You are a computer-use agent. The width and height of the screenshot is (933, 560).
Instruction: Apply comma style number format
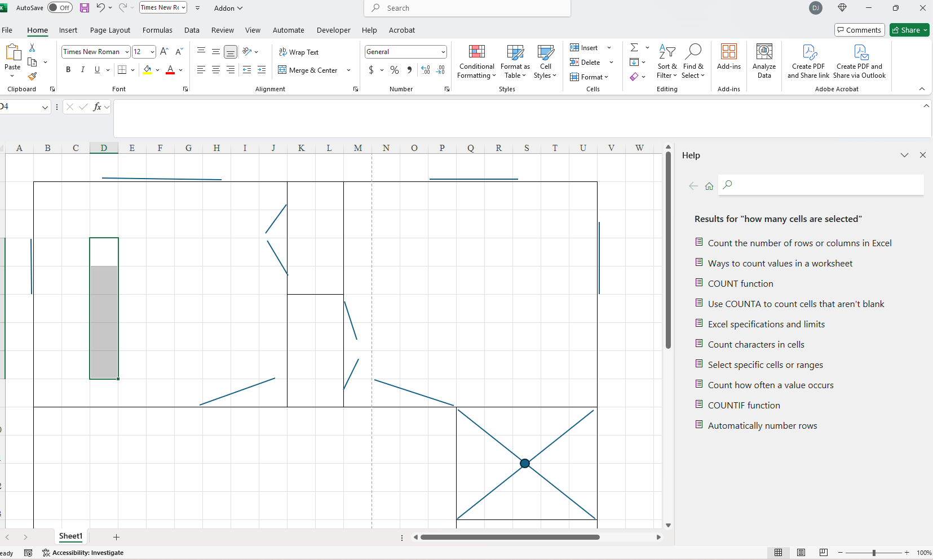tap(409, 70)
